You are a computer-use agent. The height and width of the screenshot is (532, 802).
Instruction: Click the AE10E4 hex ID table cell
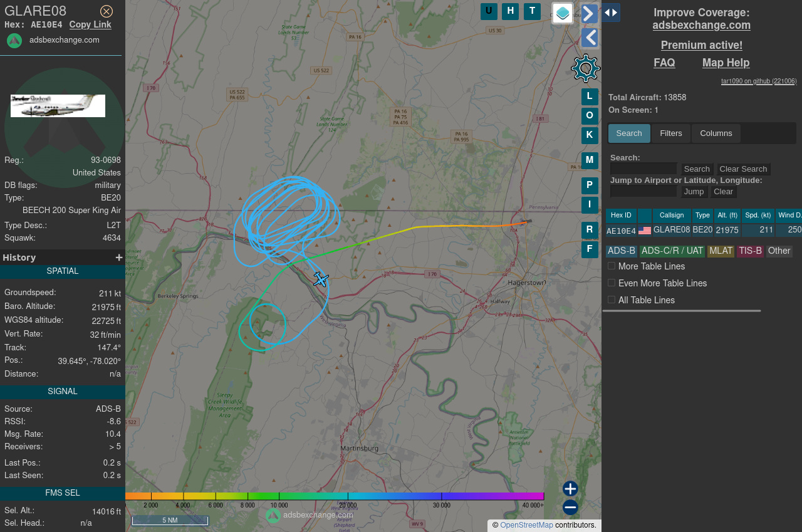click(x=621, y=231)
